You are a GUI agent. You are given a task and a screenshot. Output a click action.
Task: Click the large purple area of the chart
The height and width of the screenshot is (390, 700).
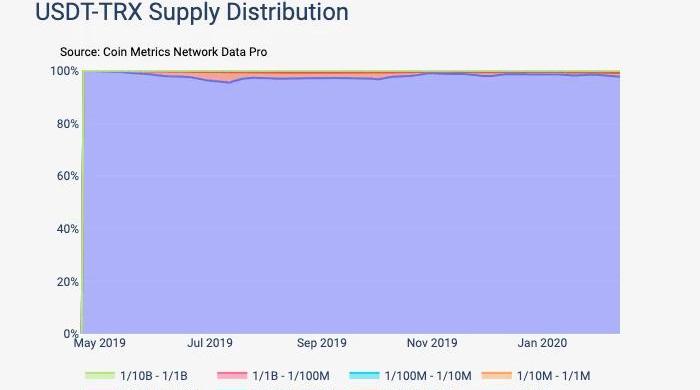351,205
